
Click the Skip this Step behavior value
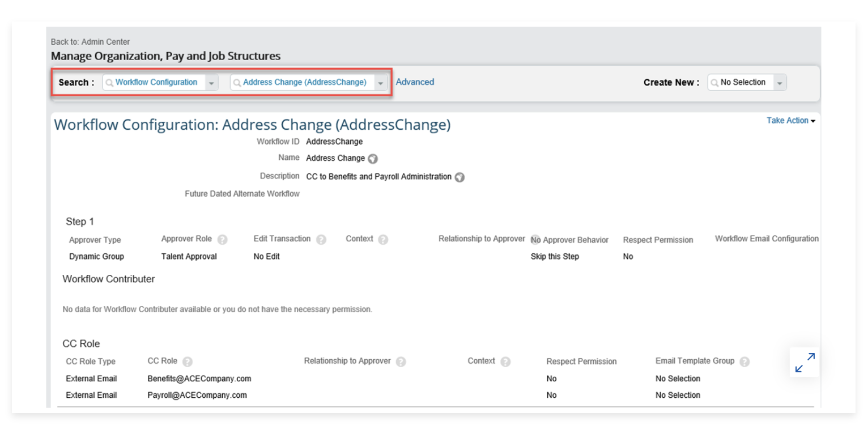[555, 257]
